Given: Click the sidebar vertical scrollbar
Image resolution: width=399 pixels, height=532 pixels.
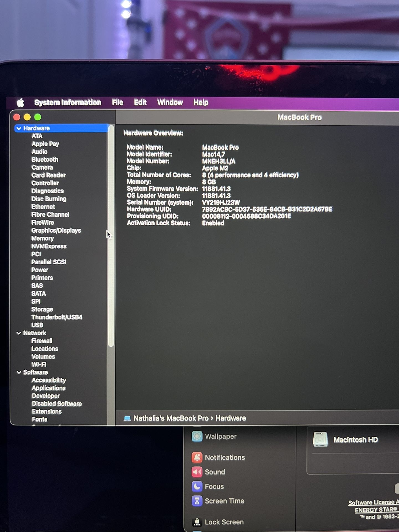Looking at the screenshot, I should click(x=111, y=236).
